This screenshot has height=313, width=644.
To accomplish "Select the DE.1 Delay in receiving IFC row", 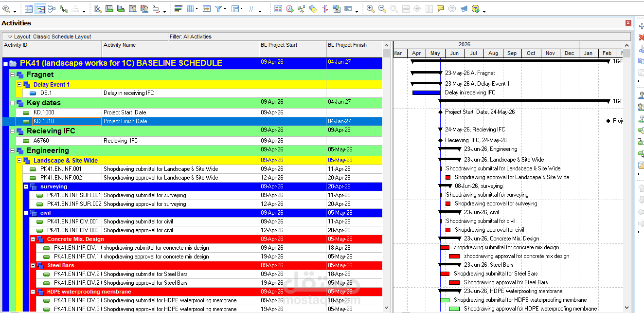I will click(x=199, y=93).
